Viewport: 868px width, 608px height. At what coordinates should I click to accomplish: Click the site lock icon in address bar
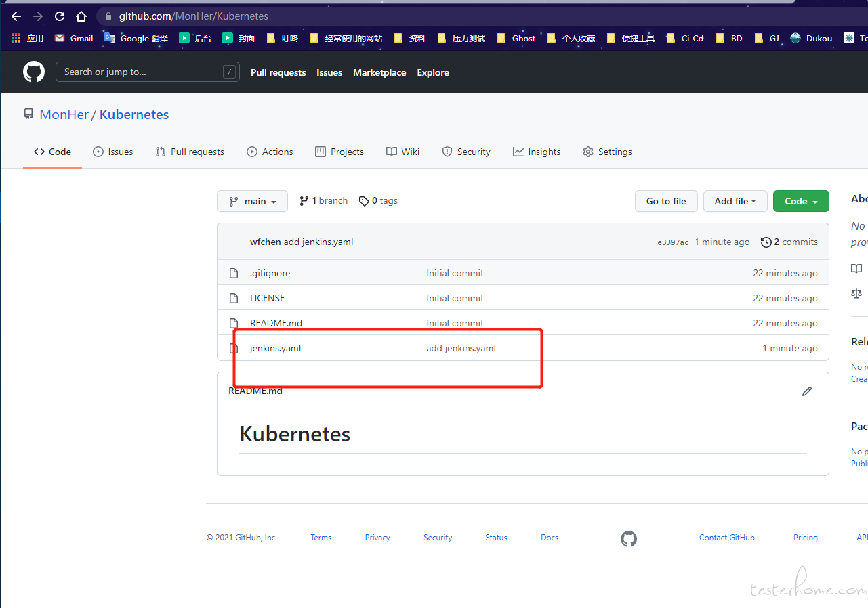tap(108, 16)
